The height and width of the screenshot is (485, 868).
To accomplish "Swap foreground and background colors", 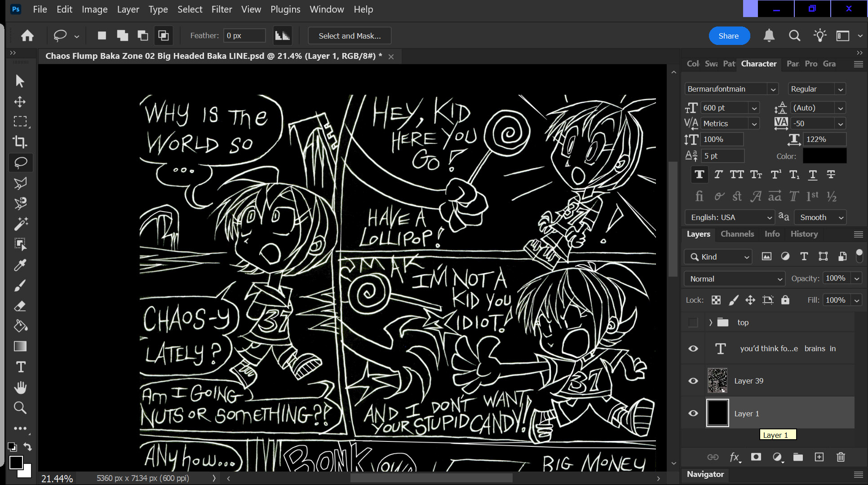I will [28, 446].
